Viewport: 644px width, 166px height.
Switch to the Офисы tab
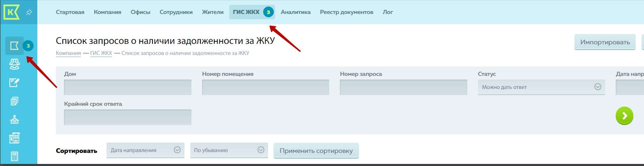[141, 12]
